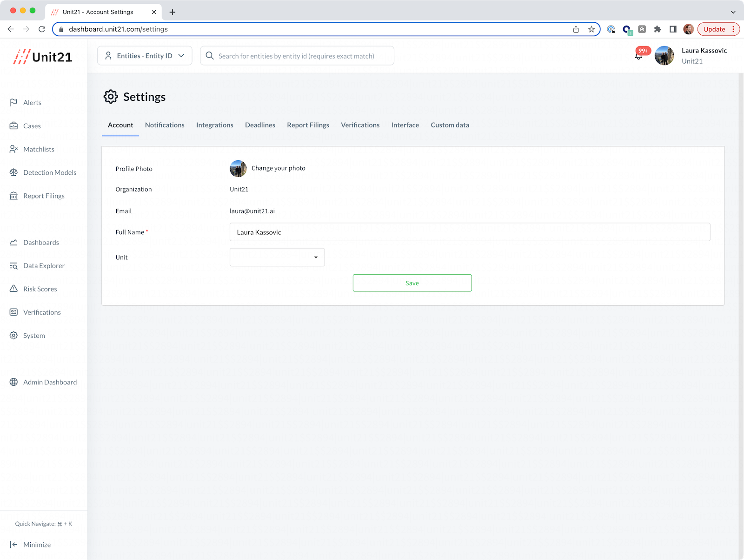Switch to the Notifications tab
Image resolution: width=744 pixels, height=560 pixels.
click(165, 125)
